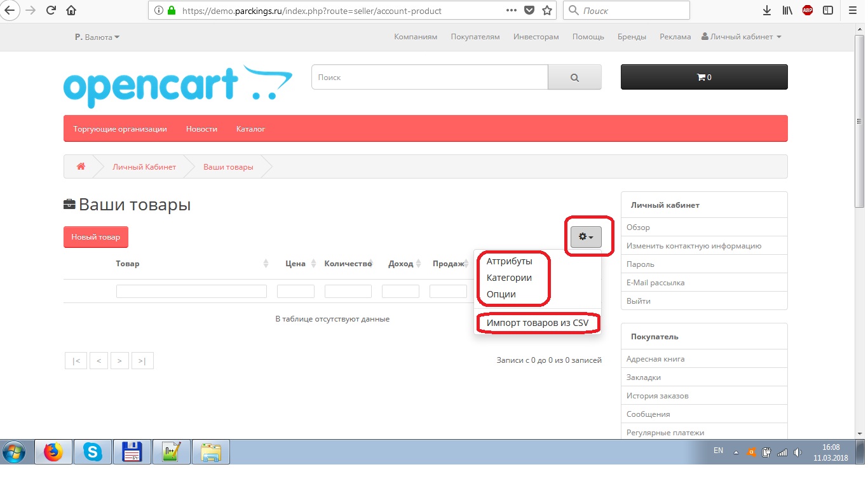
Task: Choose Импорт товаров из CSV
Action: (538, 323)
